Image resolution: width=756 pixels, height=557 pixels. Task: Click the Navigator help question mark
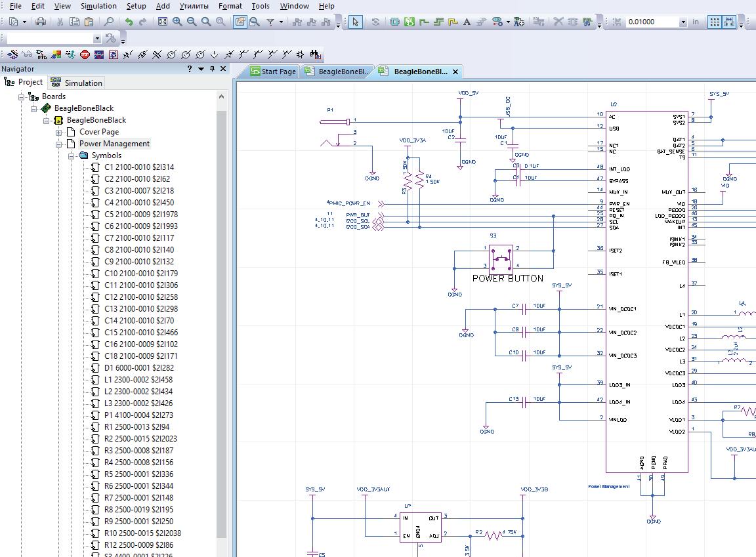coord(190,69)
